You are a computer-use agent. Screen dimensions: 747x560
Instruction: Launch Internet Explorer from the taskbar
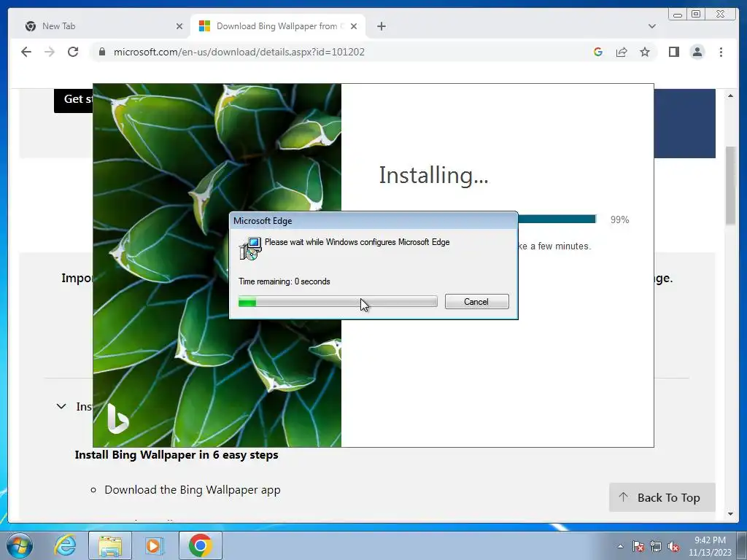point(65,545)
